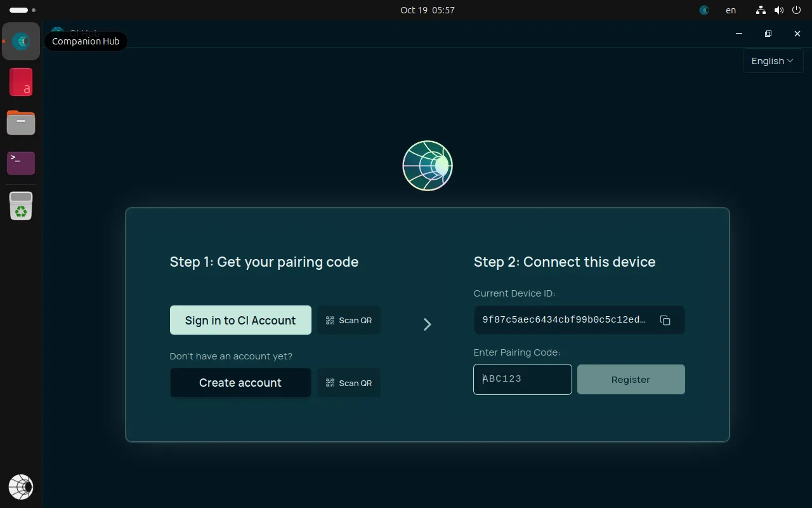Open the Files manager dock icon

[21, 123]
